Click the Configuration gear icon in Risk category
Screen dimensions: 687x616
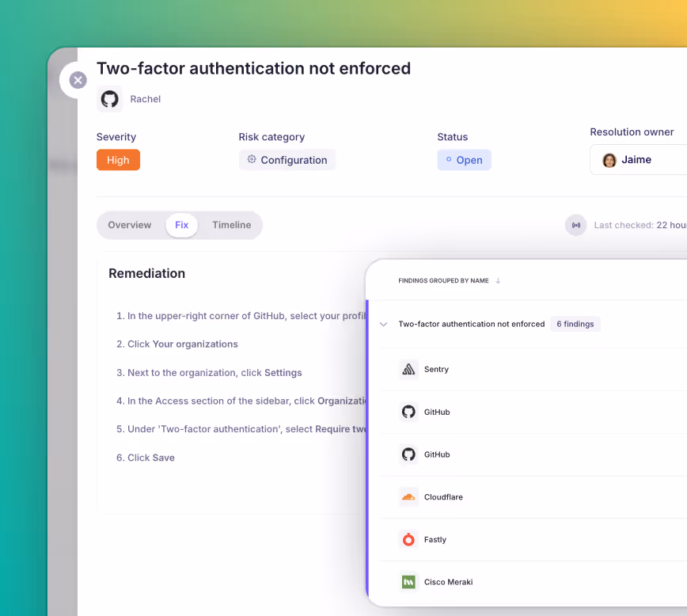[x=252, y=160]
